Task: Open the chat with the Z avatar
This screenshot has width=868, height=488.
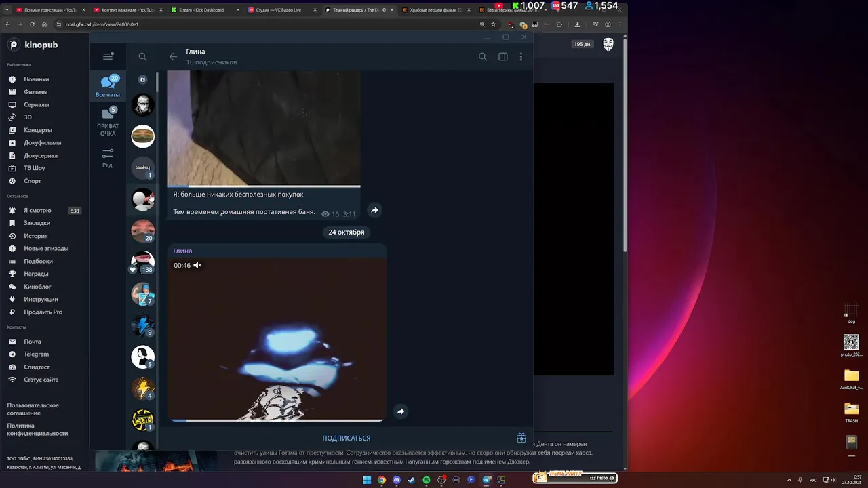Action: [142, 293]
